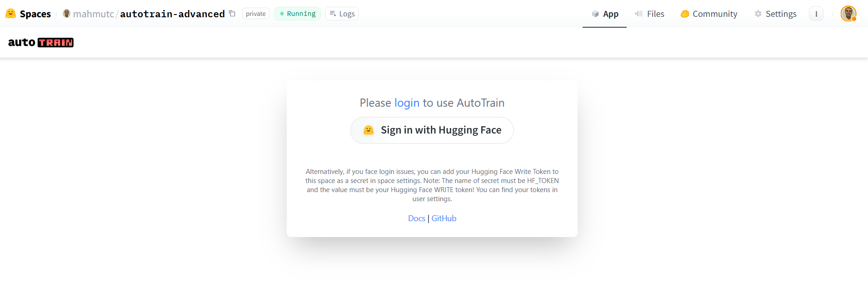Switch to the Files tab
Viewport: 868px width, 287px height.
click(649, 14)
